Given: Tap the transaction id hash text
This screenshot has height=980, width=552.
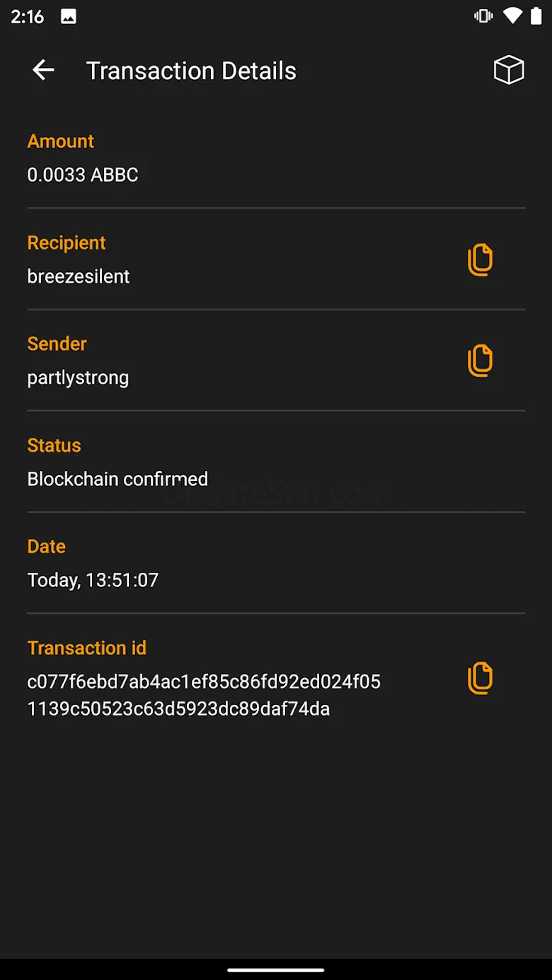Looking at the screenshot, I should 204,695.
